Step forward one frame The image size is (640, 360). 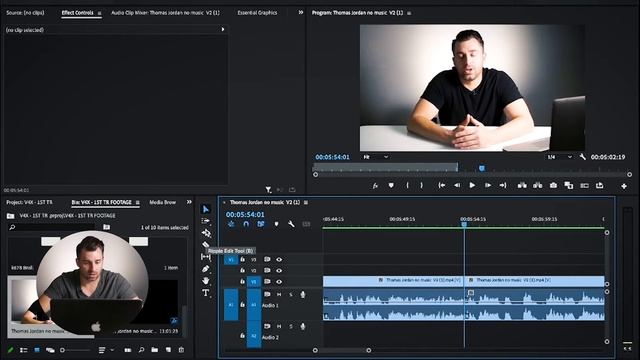[x=488, y=185]
